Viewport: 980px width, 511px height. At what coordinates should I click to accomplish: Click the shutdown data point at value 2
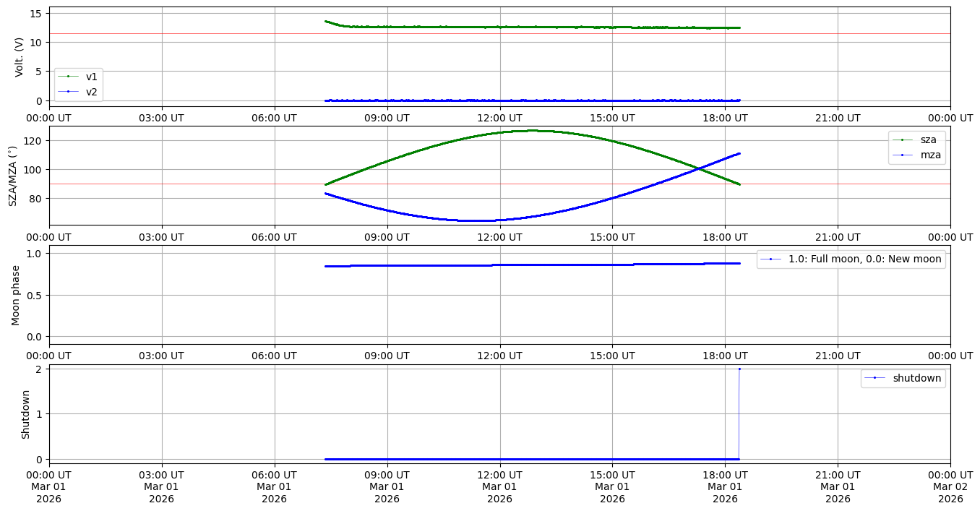coord(739,369)
